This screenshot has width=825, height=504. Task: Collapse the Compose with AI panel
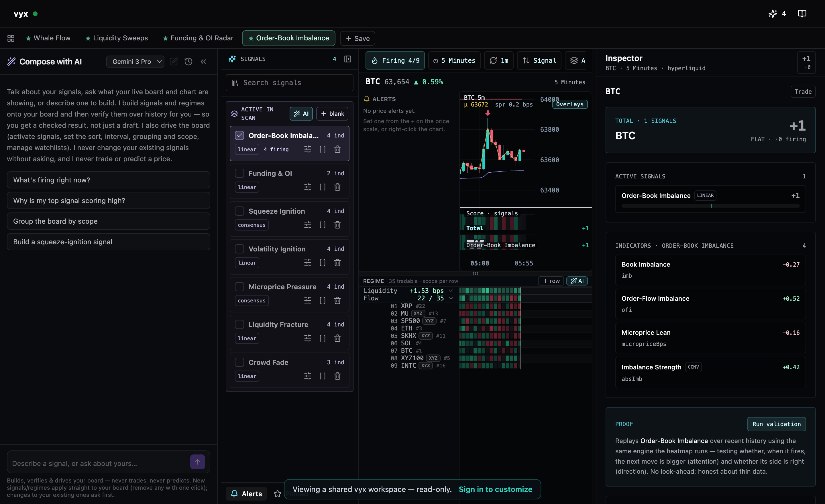(x=204, y=62)
